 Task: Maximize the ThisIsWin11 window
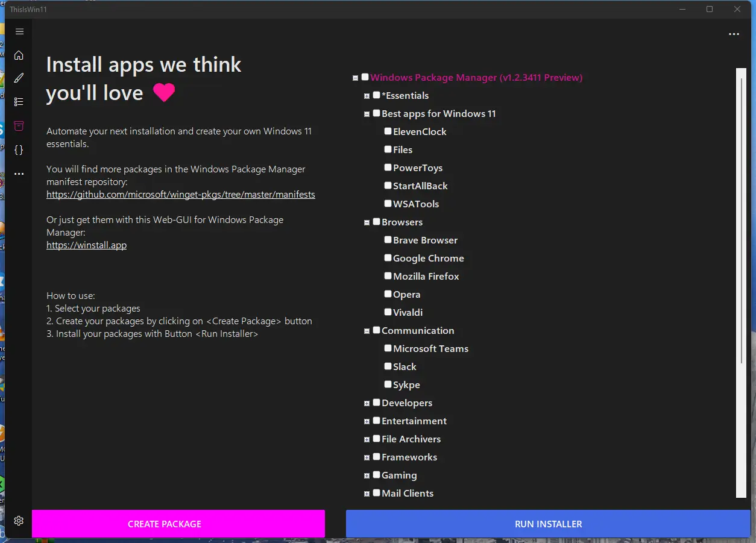click(x=710, y=9)
